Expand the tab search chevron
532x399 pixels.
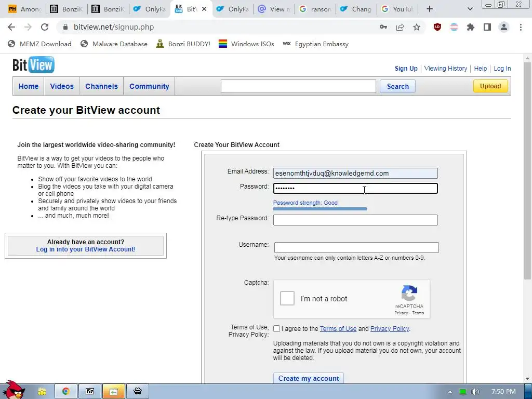click(470, 9)
